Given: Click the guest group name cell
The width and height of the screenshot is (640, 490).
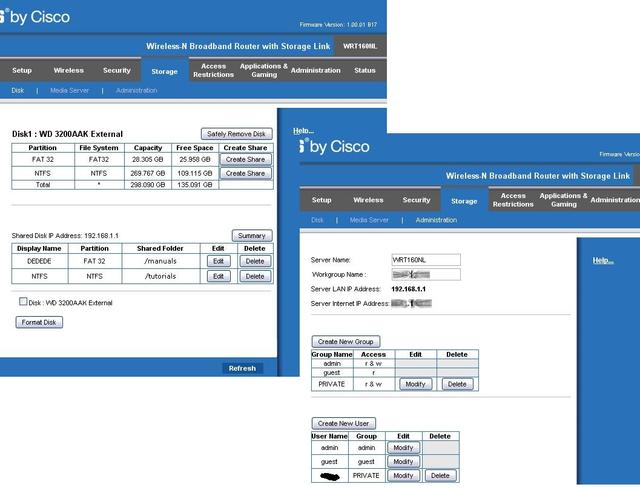Looking at the screenshot, I should point(332,373).
